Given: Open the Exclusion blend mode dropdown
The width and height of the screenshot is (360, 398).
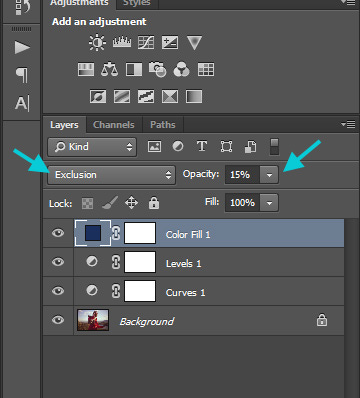Looking at the screenshot, I should click(x=111, y=175).
